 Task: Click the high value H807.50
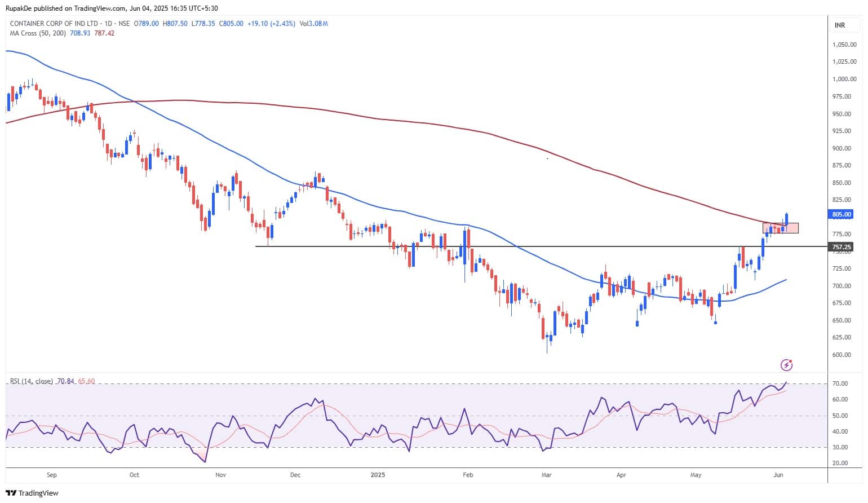(174, 24)
